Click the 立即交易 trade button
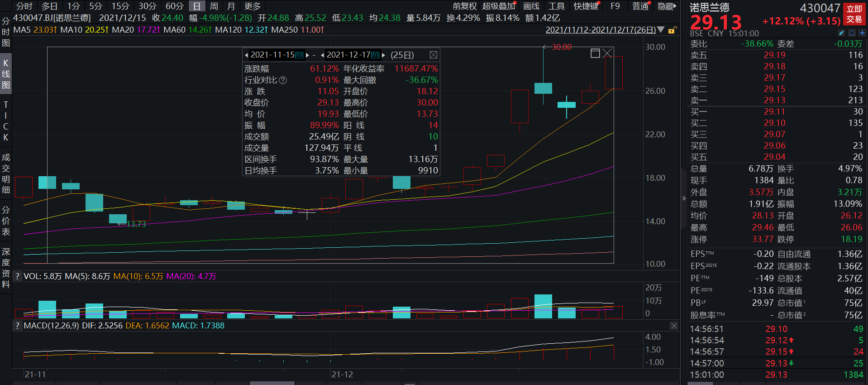The height and width of the screenshot is (385, 868). [854, 14]
